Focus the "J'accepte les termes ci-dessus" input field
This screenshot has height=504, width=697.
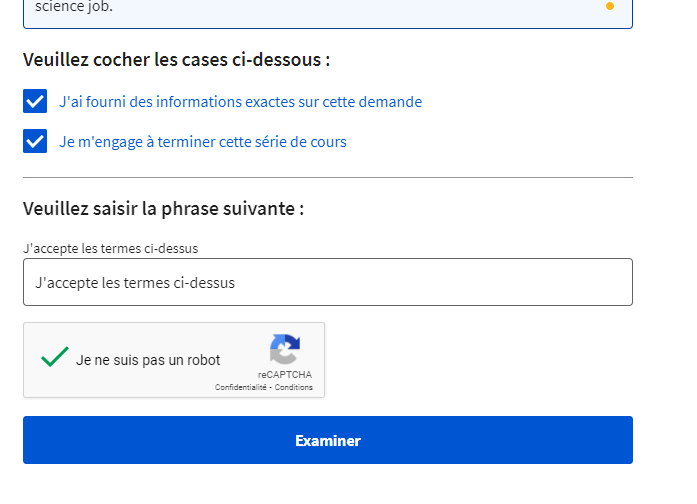point(328,282)
